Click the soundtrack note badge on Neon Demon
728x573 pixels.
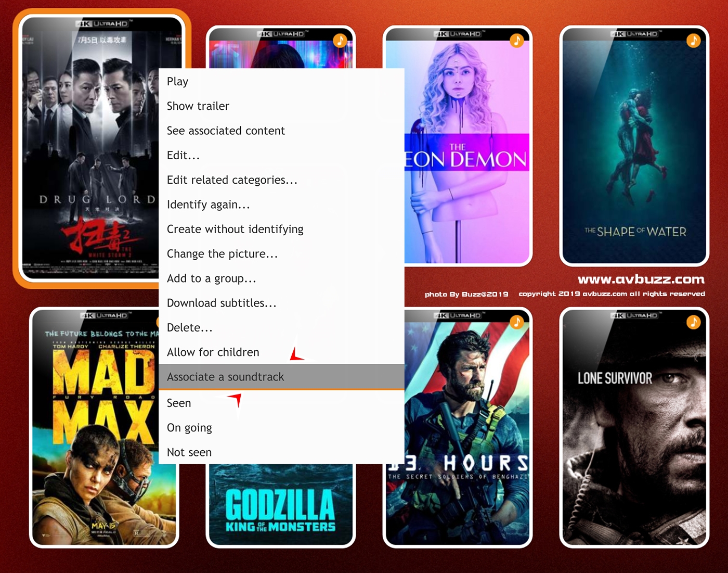pos(516,41)
